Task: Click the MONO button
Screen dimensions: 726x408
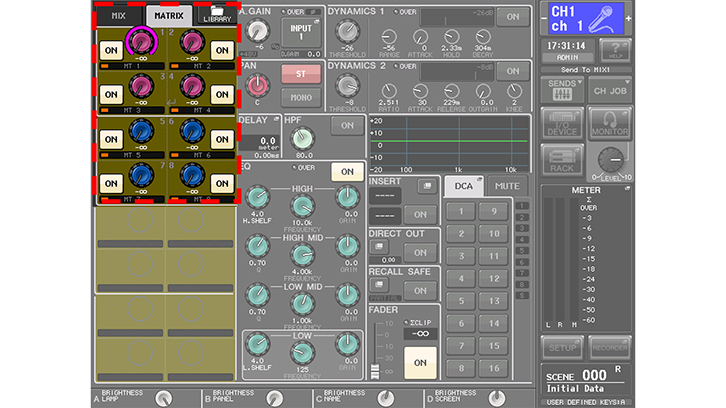Action: point(301,98)
